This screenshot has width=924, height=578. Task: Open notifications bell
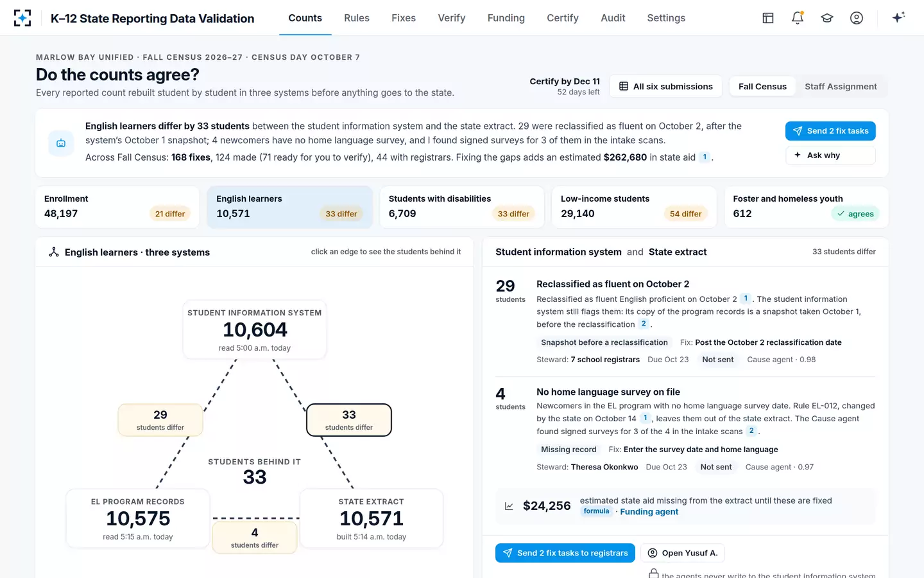[x=798, y=18]
